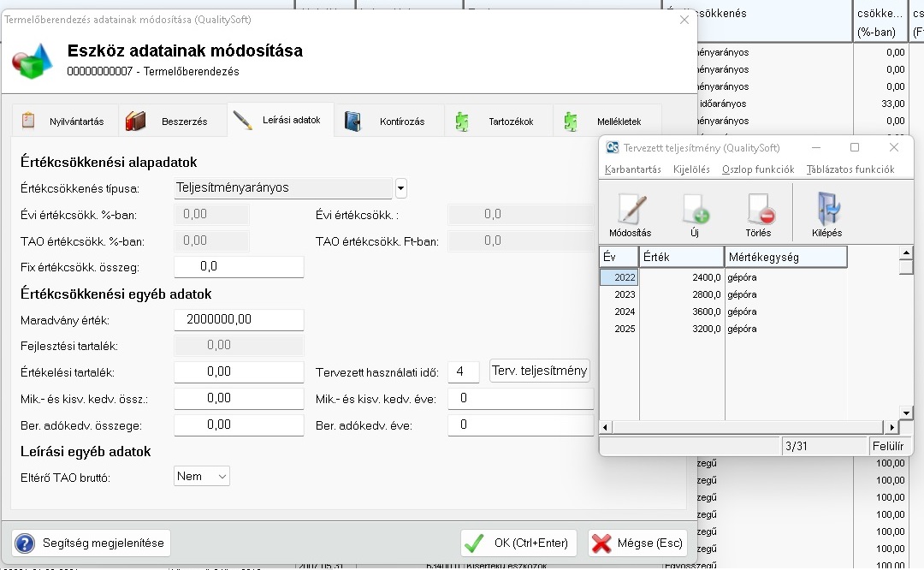Screen dimensions: 924x570
Task: Open the Karbantartás menu
Action: tap(632, 169)
